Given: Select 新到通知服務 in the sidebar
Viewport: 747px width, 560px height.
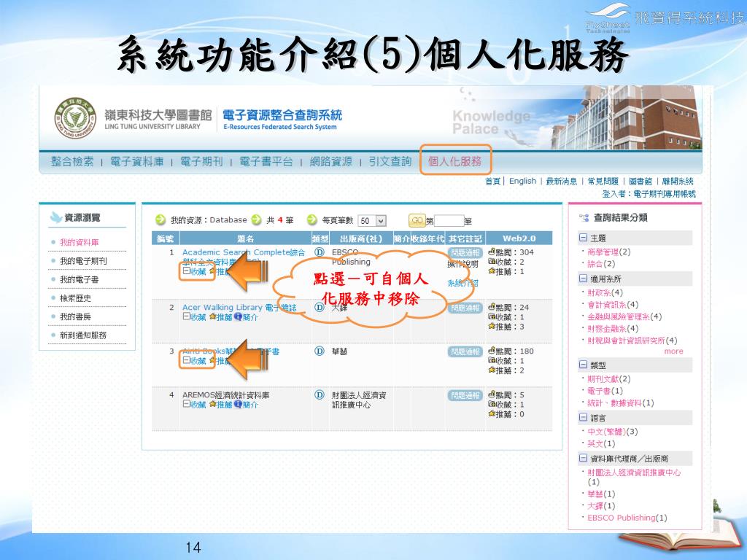Looking at the screenshot, I should [x=83, y=335].
